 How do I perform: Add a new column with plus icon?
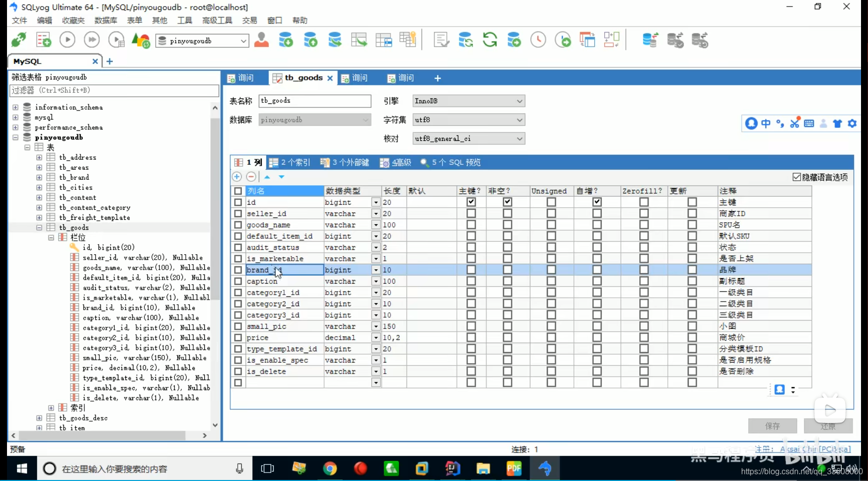[x=237, y=177]
